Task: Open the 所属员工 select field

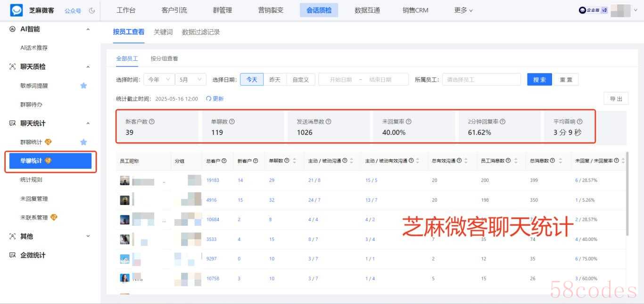Action: coord(481,80)
